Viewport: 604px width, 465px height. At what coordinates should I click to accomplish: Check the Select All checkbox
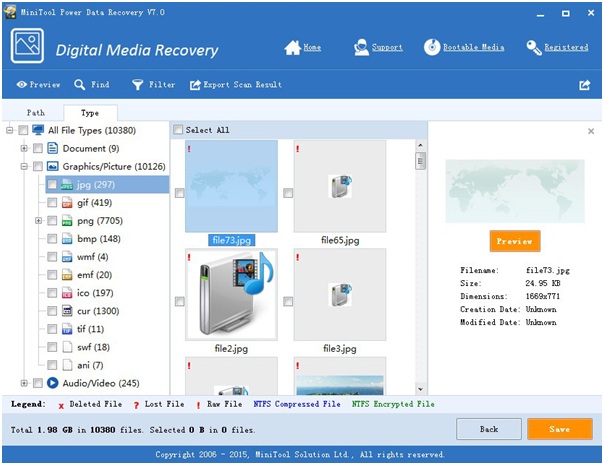179,130
